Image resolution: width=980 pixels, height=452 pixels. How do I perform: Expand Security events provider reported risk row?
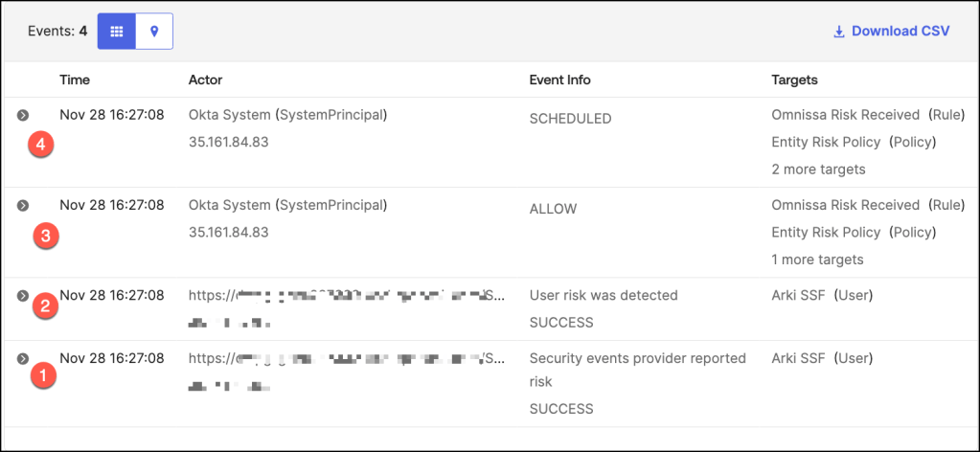pyautogui.click(x=23, y=358)
